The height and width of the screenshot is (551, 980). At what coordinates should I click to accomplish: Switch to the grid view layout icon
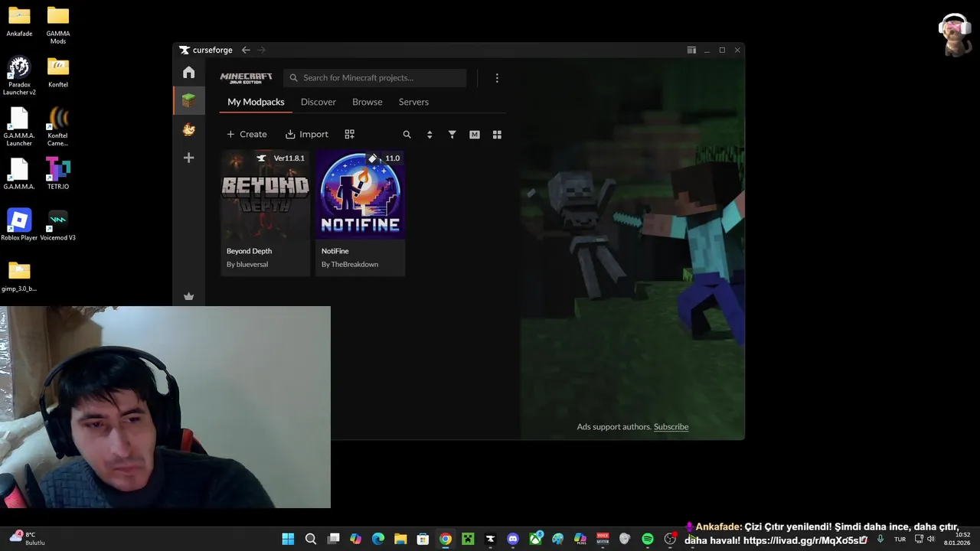[x=497, y=135]
